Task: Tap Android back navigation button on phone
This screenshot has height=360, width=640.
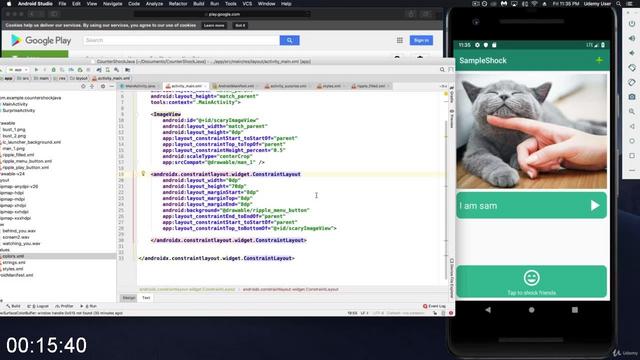Action: [488, 310]
